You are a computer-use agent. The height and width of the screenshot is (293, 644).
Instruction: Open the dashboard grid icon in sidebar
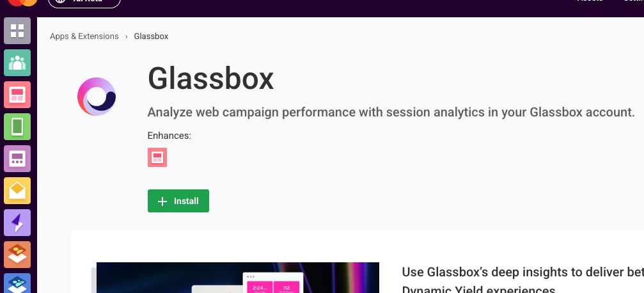click(17, 31)
